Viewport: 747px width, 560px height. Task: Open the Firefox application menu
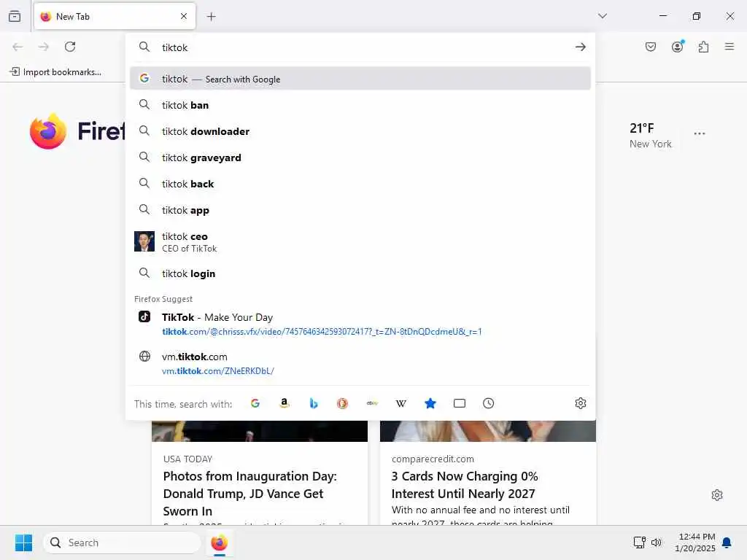(729, 47)
